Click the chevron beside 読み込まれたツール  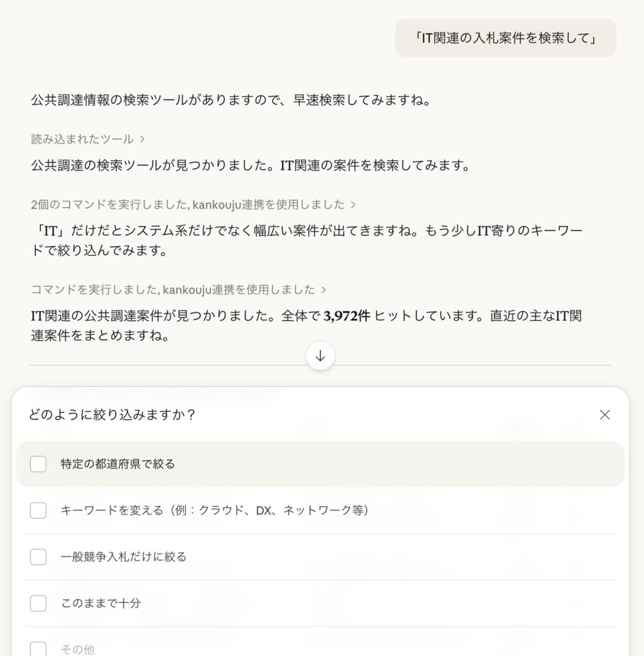142,139
